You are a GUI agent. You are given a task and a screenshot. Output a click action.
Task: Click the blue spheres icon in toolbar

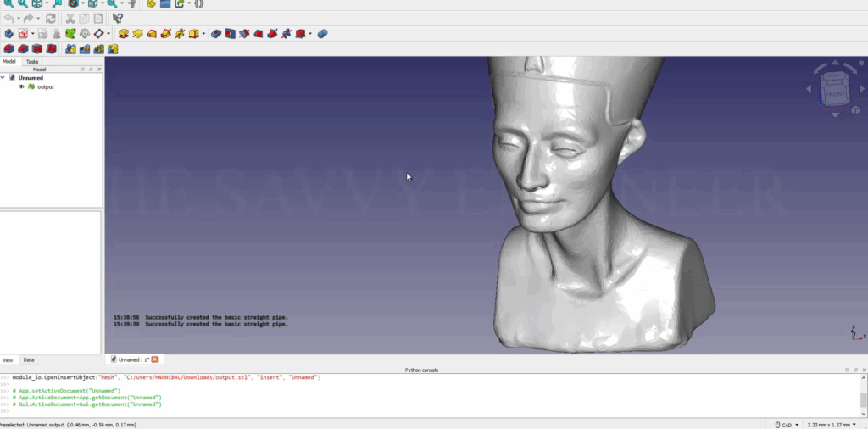coord(322,34)
